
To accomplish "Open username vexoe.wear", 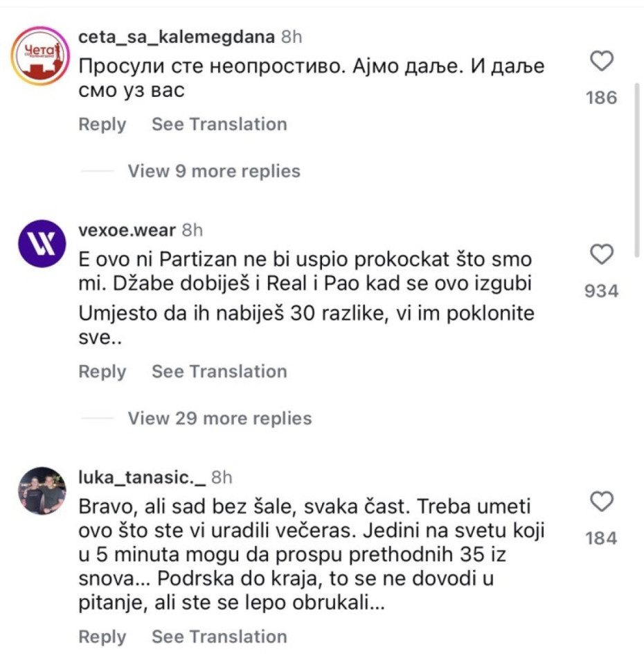I will pyautogui.click(x=127, y=230).
